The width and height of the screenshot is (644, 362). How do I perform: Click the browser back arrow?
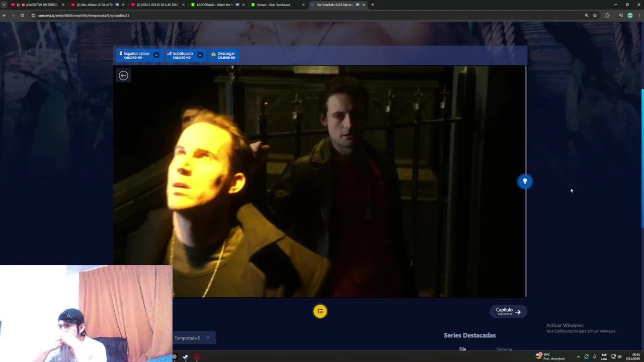pyautogui.click(x=4, y=16)
